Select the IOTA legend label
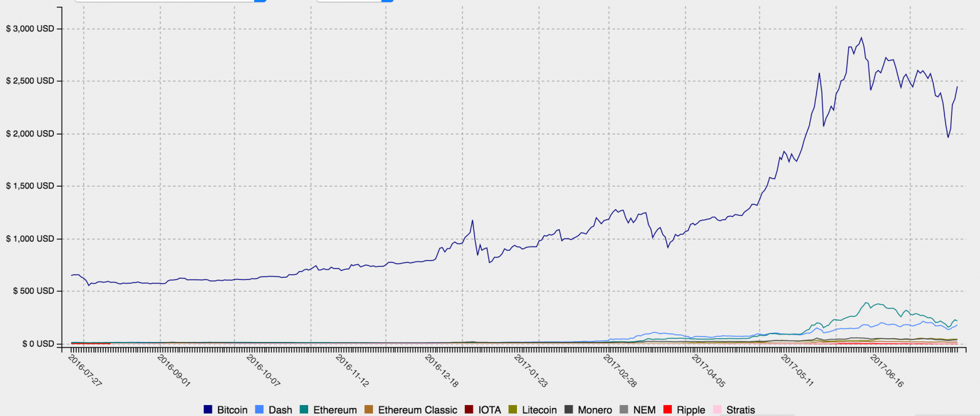Image resolution: width=980 pixels, height=416 pixels. [x=489, y=410]
